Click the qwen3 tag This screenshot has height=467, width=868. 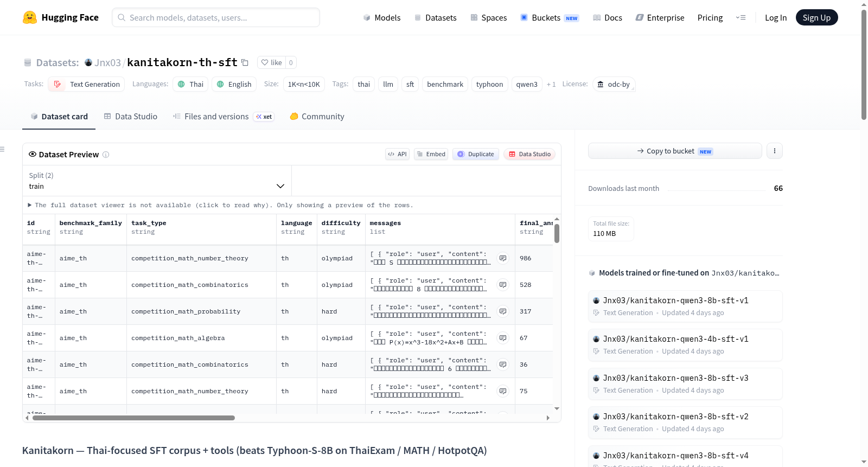[527, 84]
